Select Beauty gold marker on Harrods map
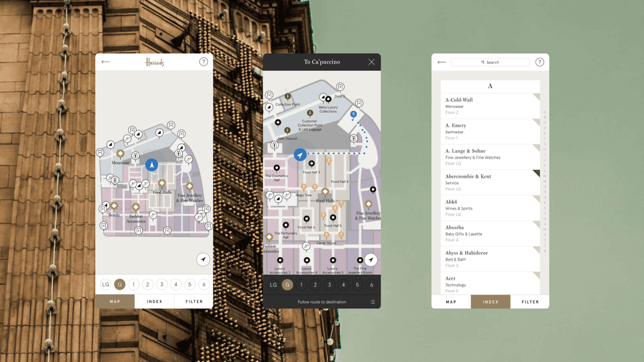This screenshot has height=362, width=644. point(114,206)
